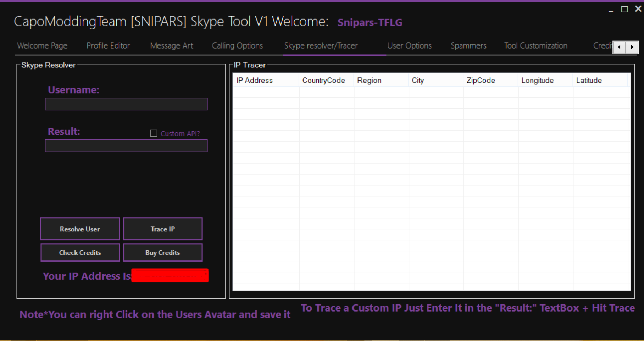Image resolution: width=644 pixels, height=341 pixels.
Task: Open the Tool Customization tab
Action: [535, 46]
